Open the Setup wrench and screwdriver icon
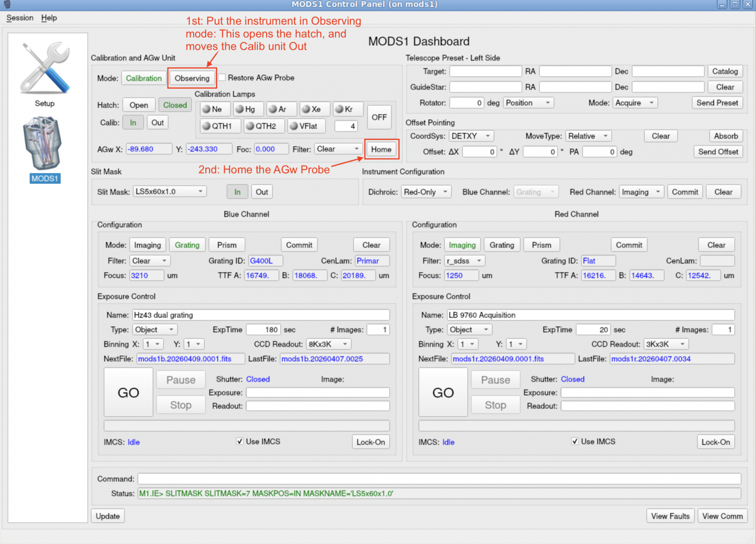 [45, 68]
